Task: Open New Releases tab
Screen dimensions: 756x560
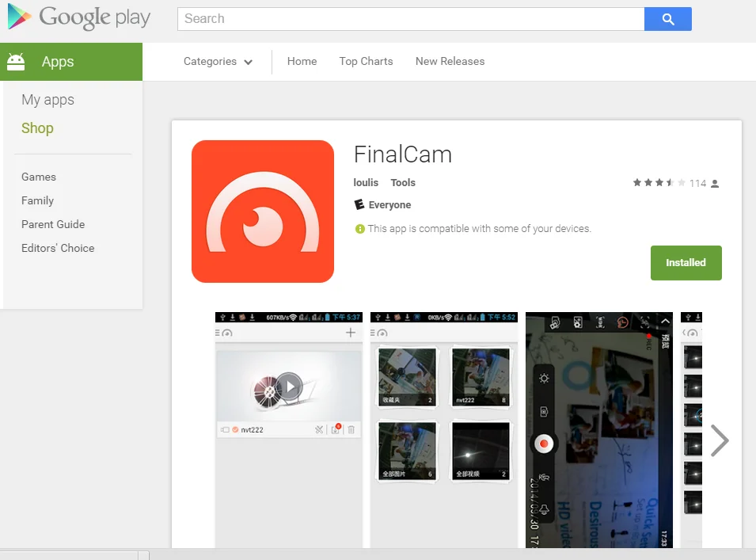Action: coord(450,61)
